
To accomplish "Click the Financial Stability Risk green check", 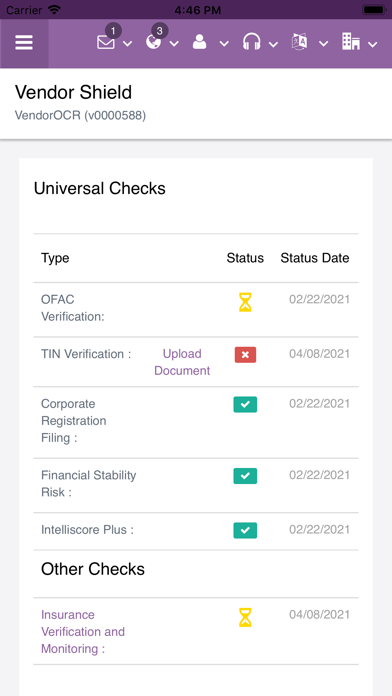I will (x=245, y=476).
